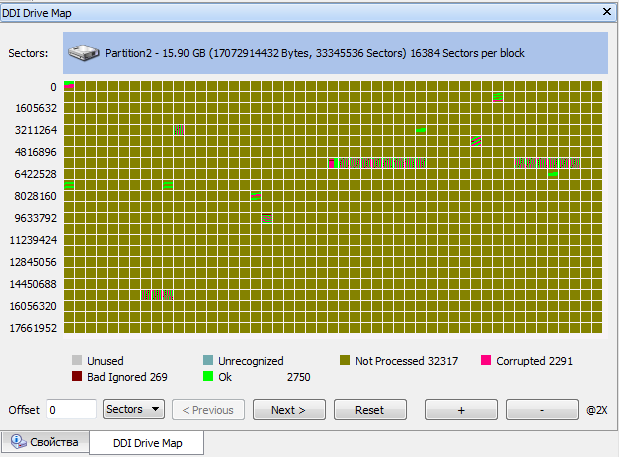The height and width of the screenshot is (457, 619).
Task: Click the row label 11239424
Action: click(33, 240)
